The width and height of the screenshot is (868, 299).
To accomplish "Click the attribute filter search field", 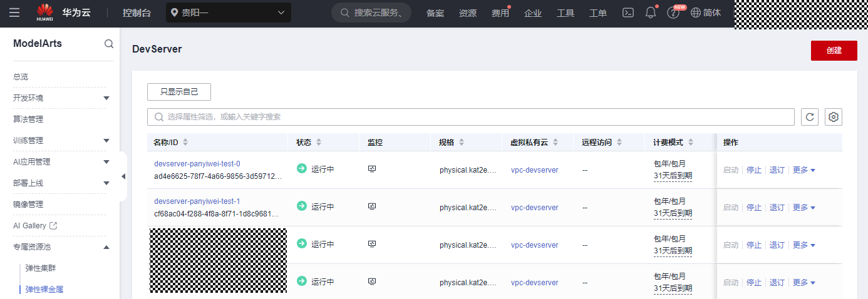I will pyautogui.click(x=470, y=117).
